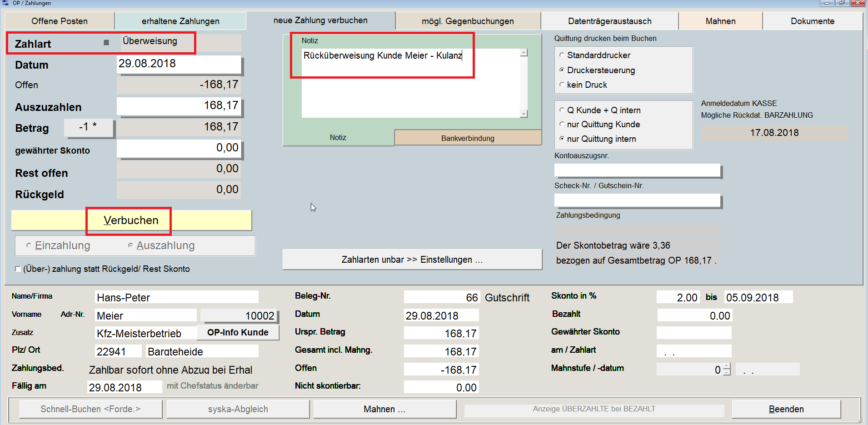
Task: Click the Zahlungsbed. text Zahlbar sofort
Action: [x=170, y=370]
